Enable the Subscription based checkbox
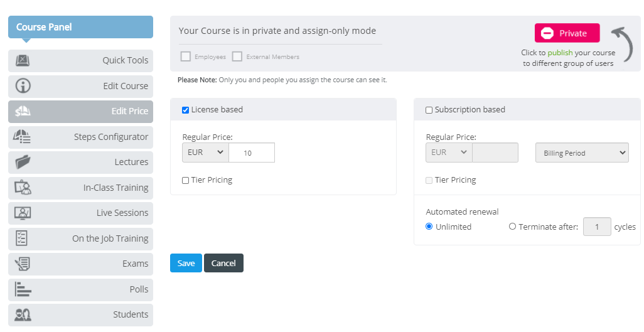Viewport: 644px width, 332px height. 429,110
